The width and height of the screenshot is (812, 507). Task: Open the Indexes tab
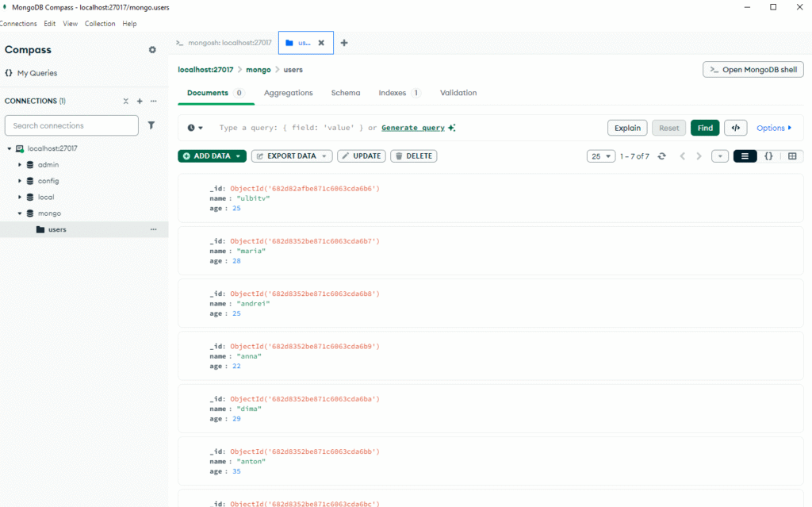[400, 94]
